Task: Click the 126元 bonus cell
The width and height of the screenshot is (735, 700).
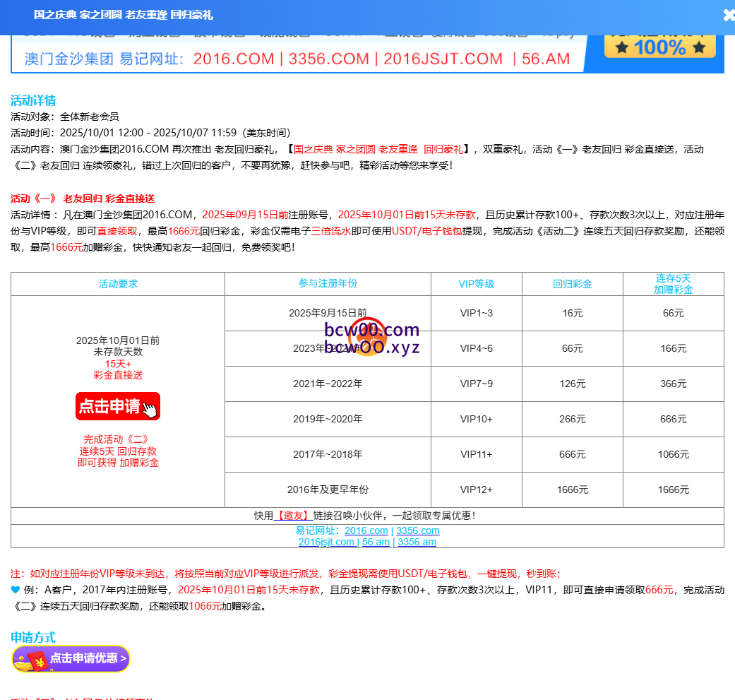Action: (x=573, y=384)
